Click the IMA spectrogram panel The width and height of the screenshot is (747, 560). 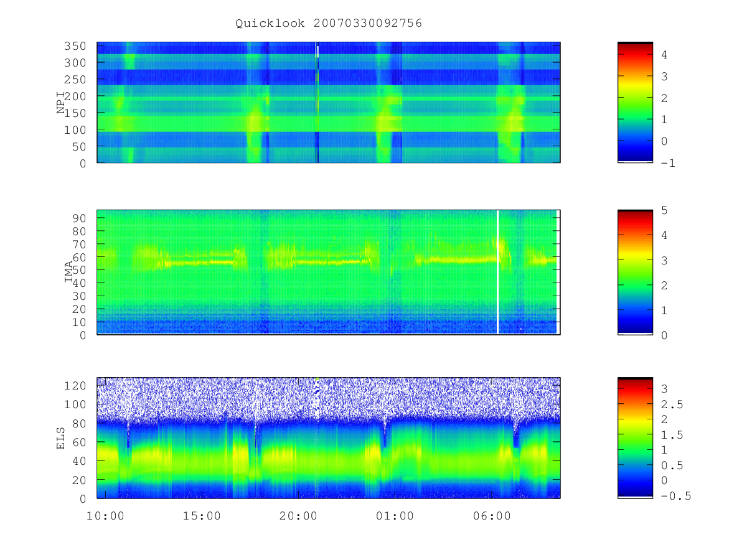click(x=329, y=273)
